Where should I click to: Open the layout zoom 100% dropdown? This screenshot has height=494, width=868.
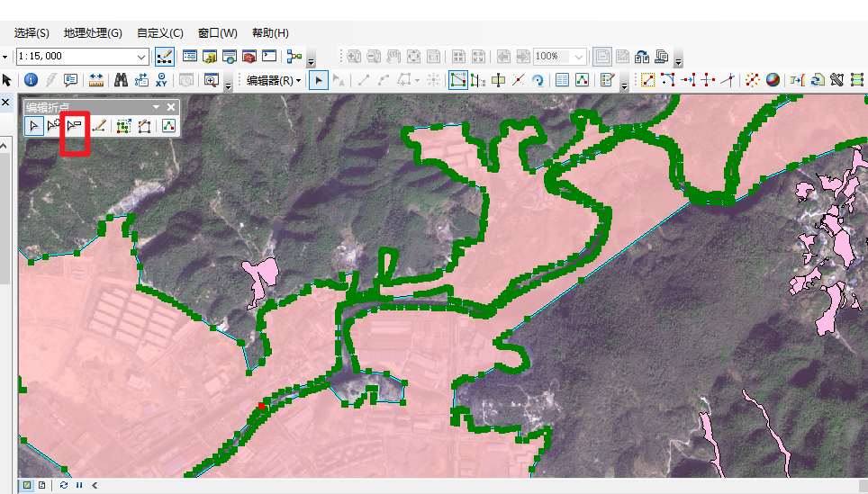click(x=578, y=57)
